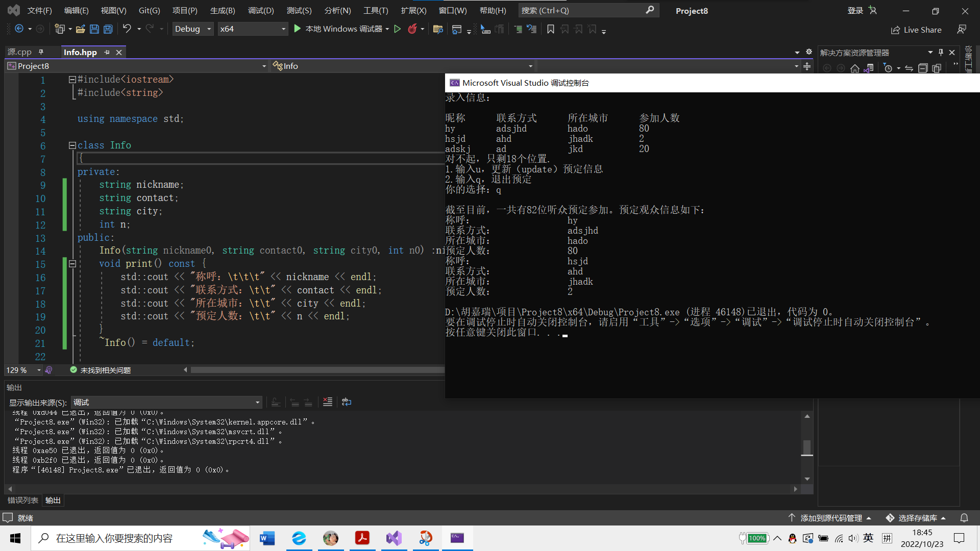
Task: Click the Live Share button
Action: (916, 30)
